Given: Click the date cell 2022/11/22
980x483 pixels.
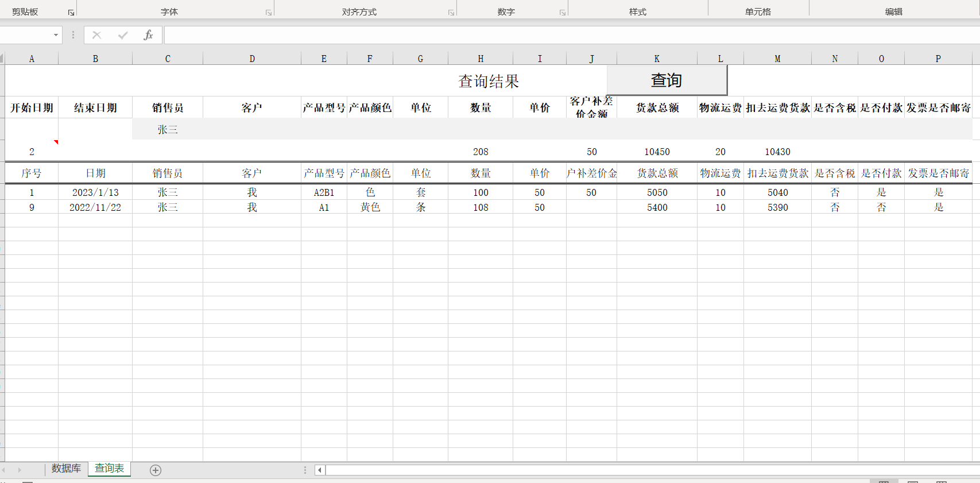Looking at the screenshot, I should pyautogui.click(x=95, y=207).
